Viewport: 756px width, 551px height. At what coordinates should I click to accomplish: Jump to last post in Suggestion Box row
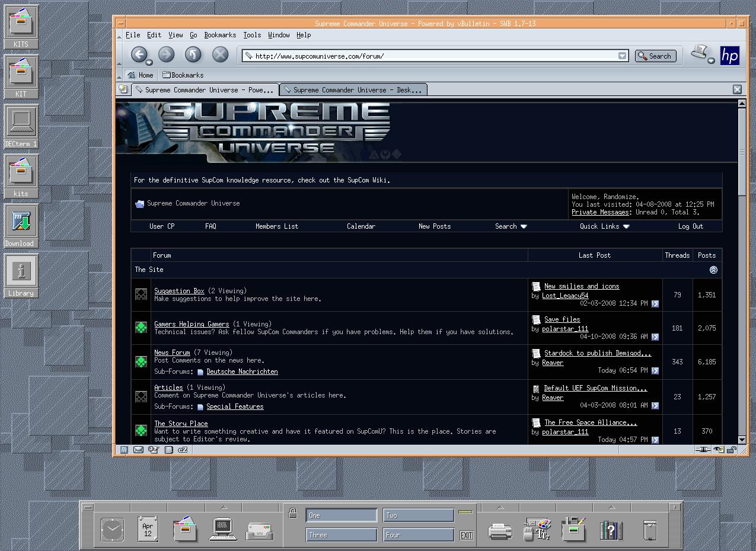[x=655, y=303]
